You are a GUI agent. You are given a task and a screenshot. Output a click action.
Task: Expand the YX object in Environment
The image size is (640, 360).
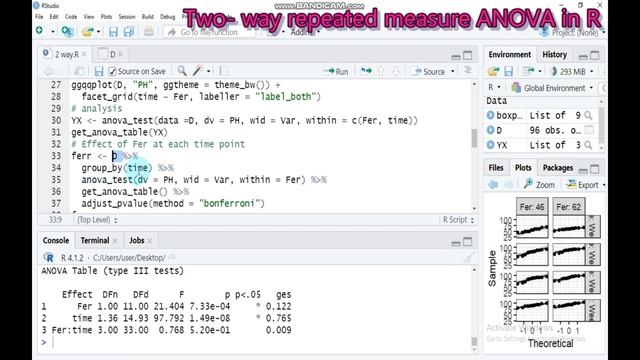click(x=491, y=145)
